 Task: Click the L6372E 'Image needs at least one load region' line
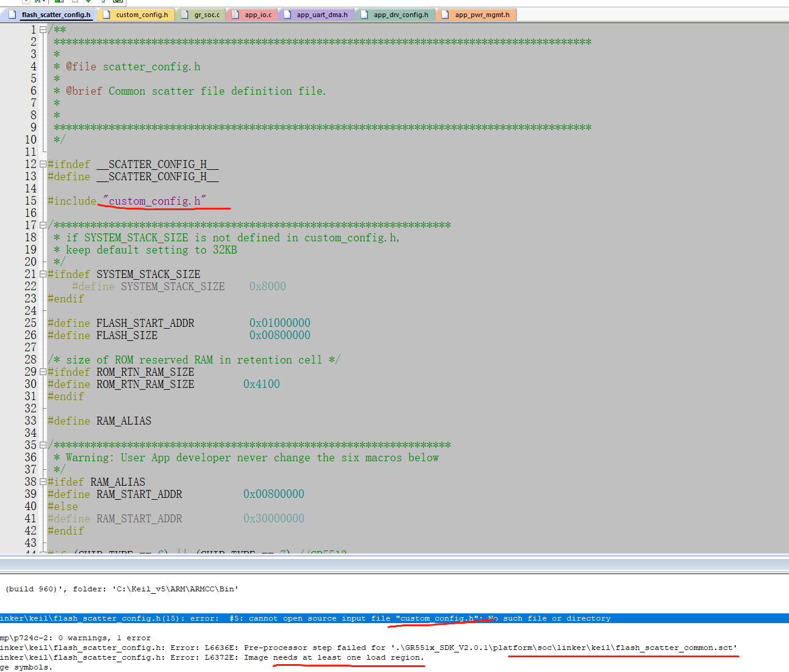(212, 657)
